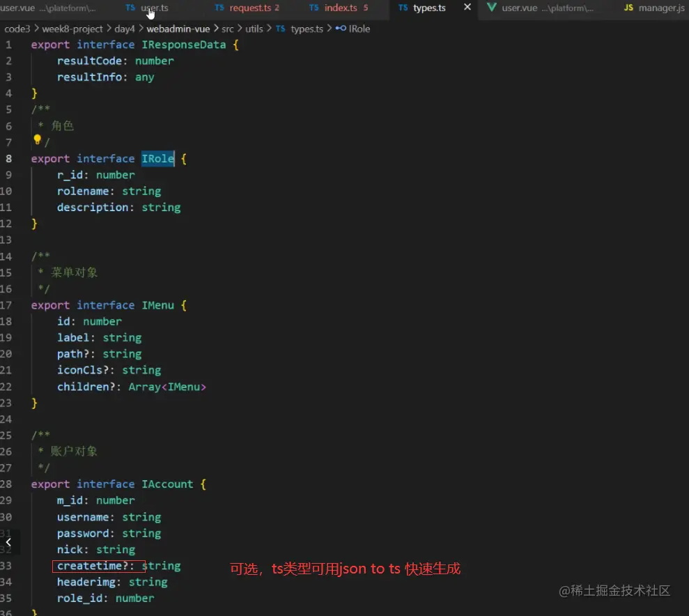689x616 pixels.
Task: Click the 角色 comment text
Action: point(63,125)
